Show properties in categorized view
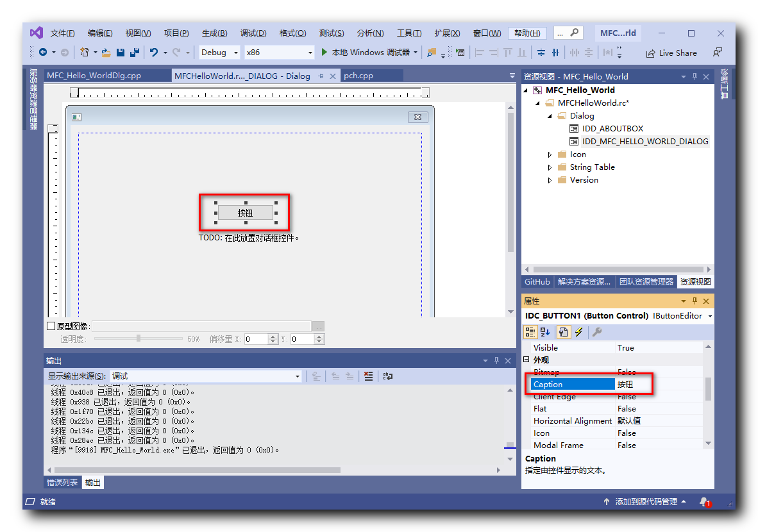 pyautogui.click(x=530, y=332)
